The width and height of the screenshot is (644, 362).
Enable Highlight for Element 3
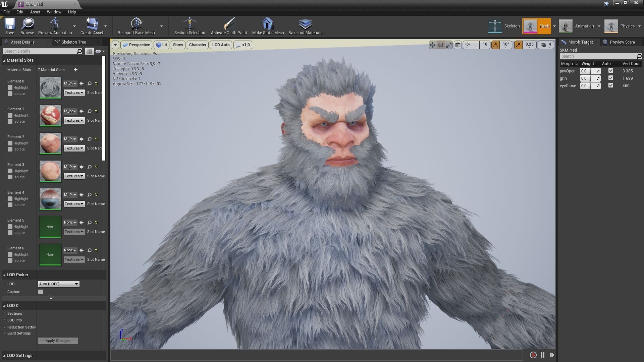(10, 171)
